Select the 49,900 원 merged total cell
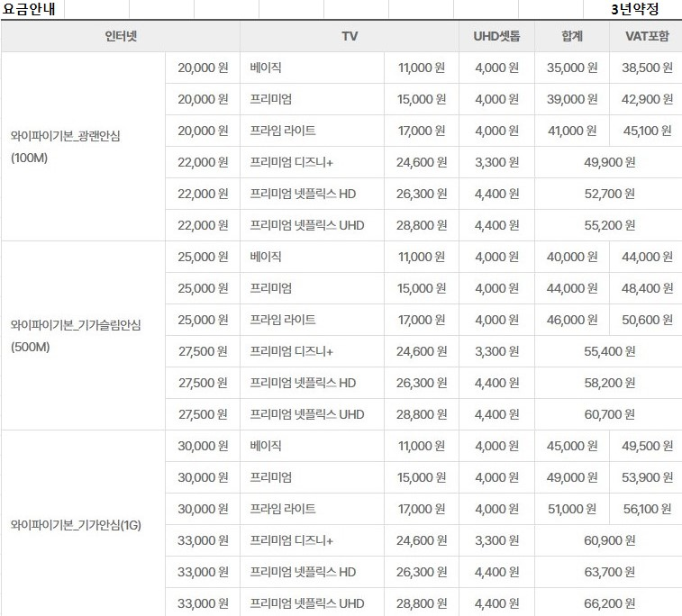Image resolution: width=682 pixels, height=616 pixels. coord(610,162)
